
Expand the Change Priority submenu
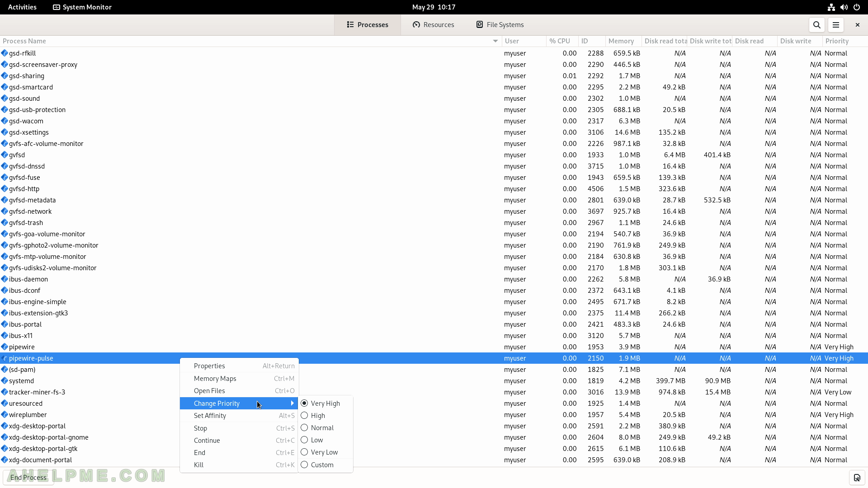click(x=239, y=404)
